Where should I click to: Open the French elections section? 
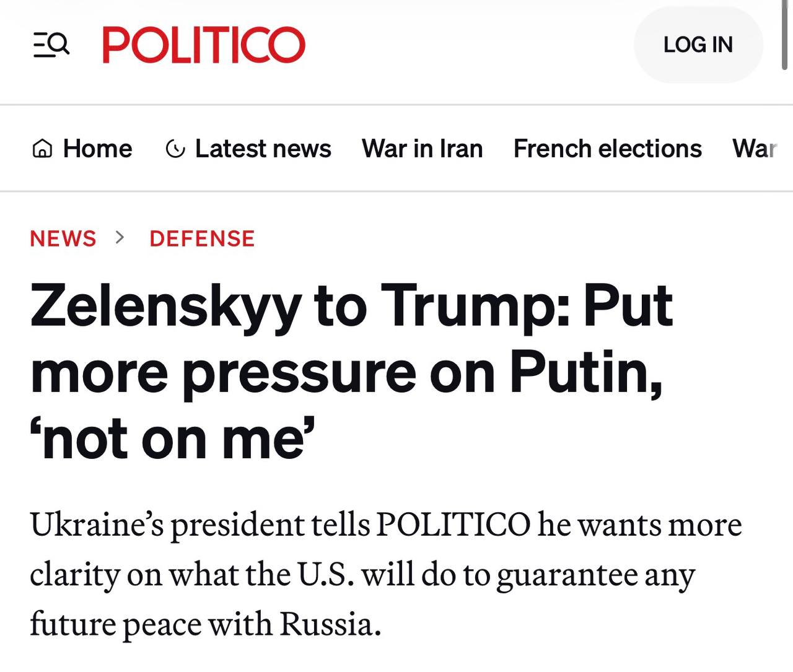coord(607,149)
